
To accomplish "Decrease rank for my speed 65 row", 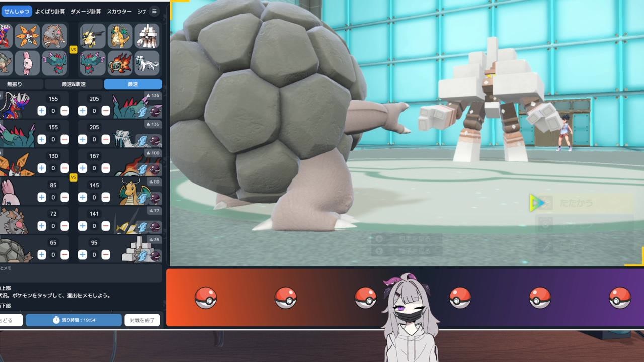I will pos(65,255).
